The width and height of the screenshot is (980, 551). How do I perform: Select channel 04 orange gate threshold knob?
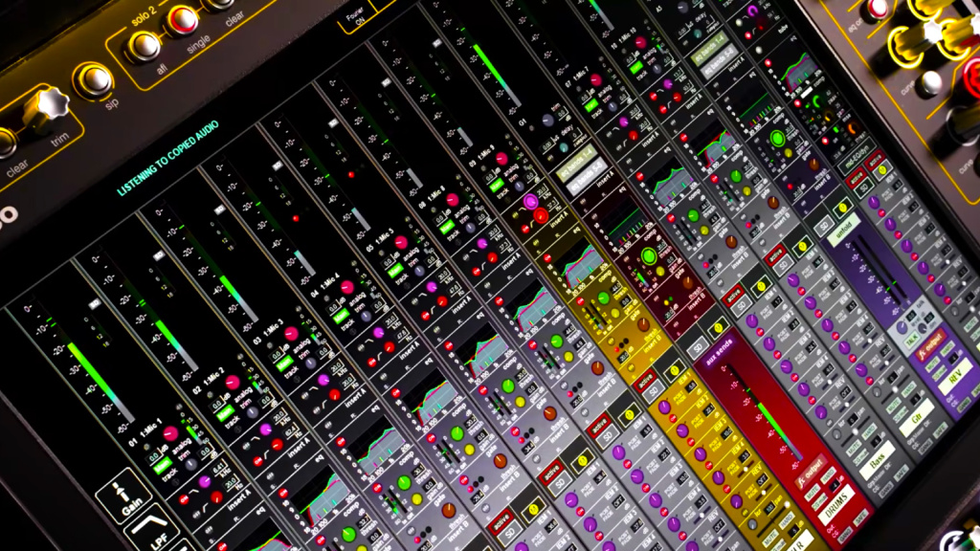click(x=500, y=462)
